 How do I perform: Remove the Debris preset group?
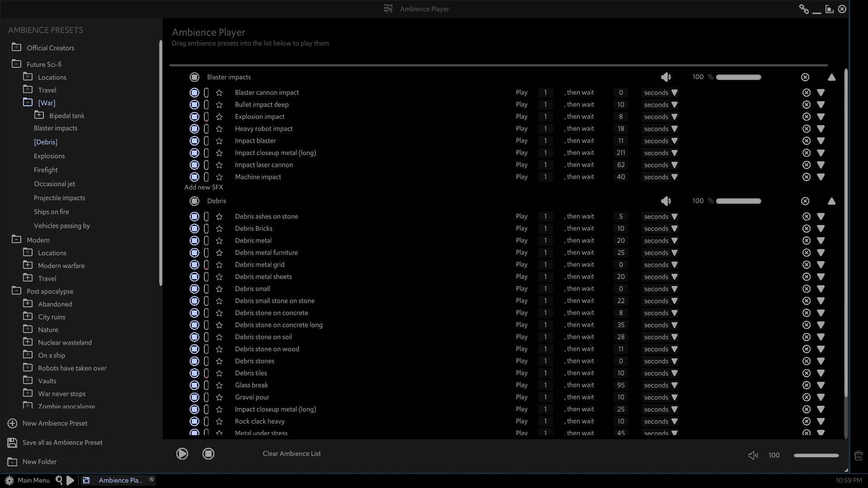pos(805,201)
